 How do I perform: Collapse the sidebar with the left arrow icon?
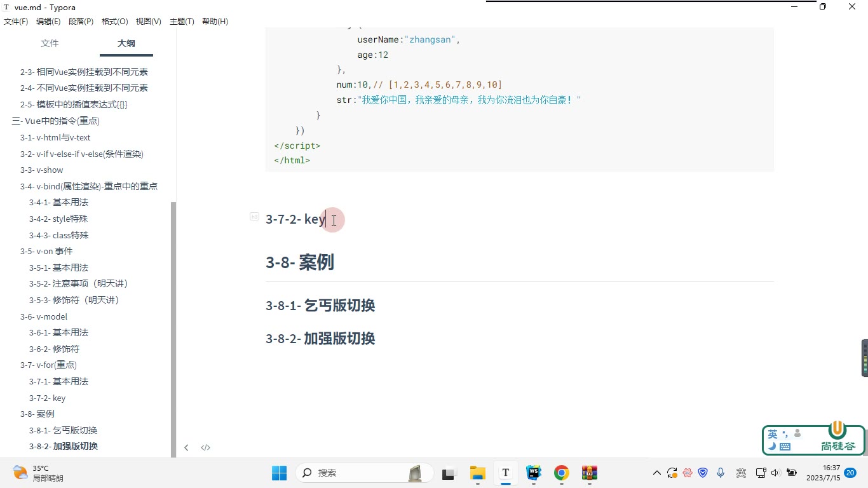186,447
